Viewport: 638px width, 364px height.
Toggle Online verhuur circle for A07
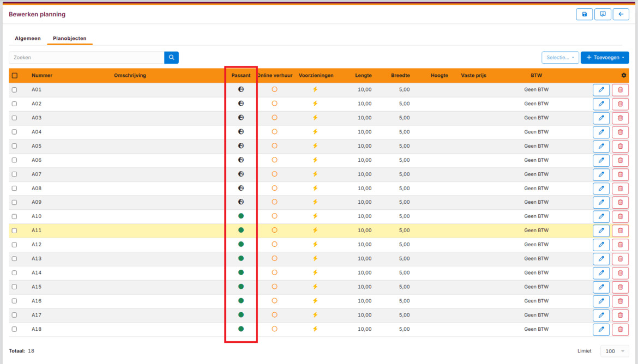coord(274,174)
